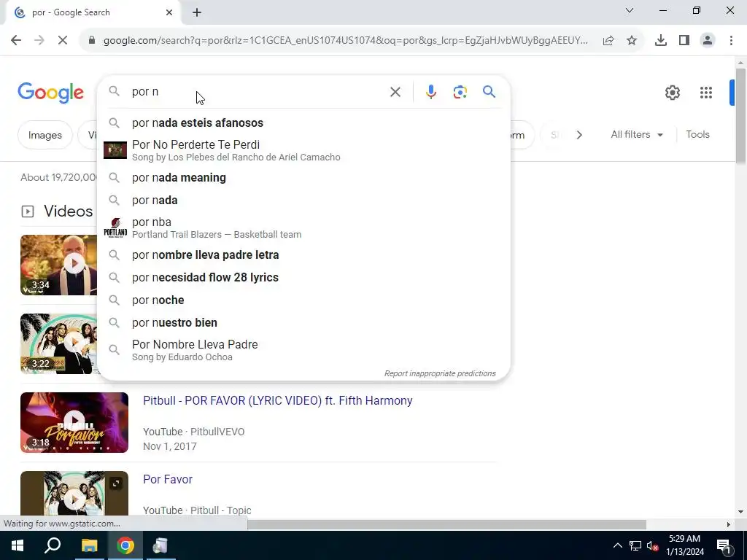Viewport: 747px width, 560px height.
Task: Click the muted volume tray icon
Action: 653,545
